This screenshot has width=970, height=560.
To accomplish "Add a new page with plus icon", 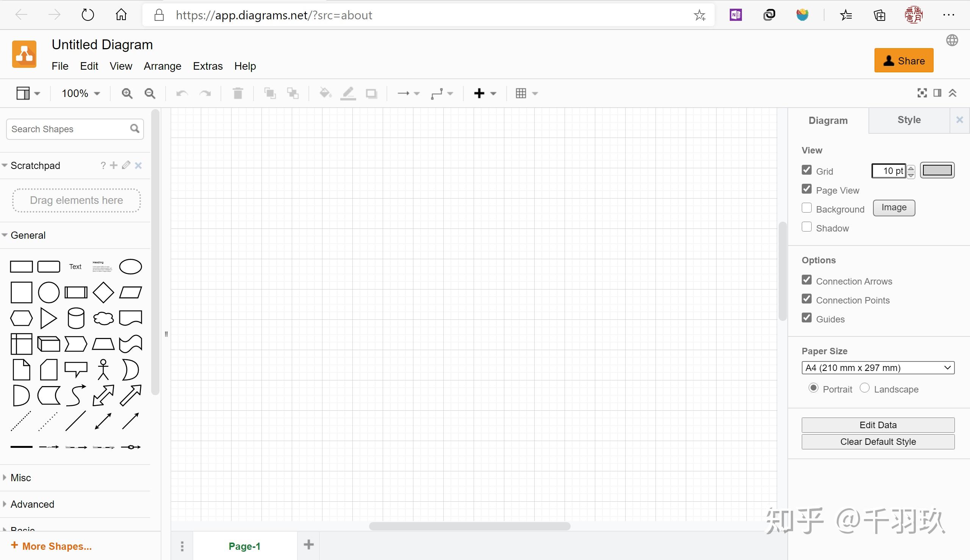I will pos(308,544).
